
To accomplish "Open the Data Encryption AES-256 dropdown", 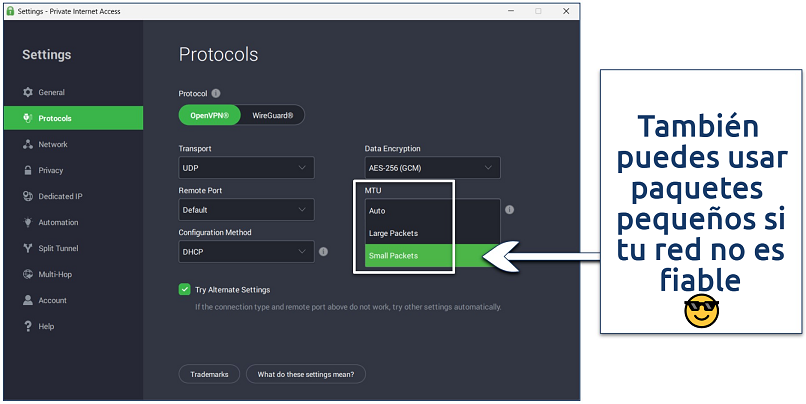I will [432, 168].
